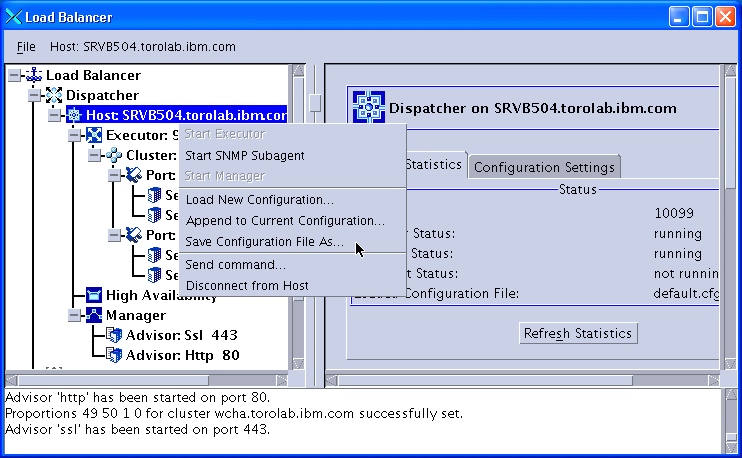Click the first Port node icon

click(x=134, y=175)
